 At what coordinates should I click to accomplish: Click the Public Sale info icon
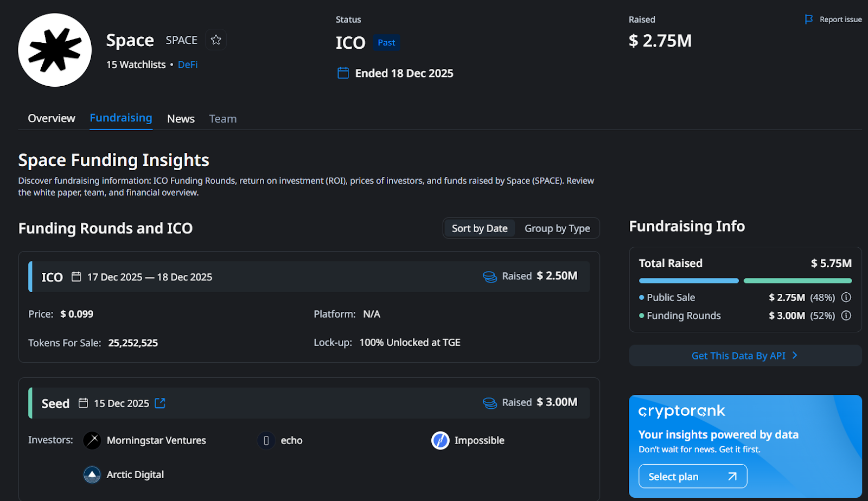(x=846, y=297)
